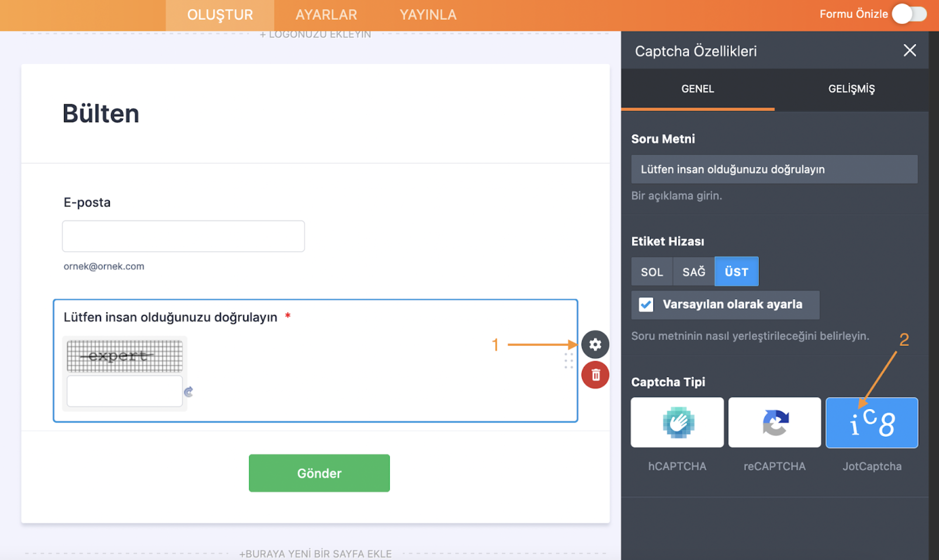The height and width of the screenshot is (560, 939).
Task: Set label alignment to ÜST
Action: click(x=736, y=272)
